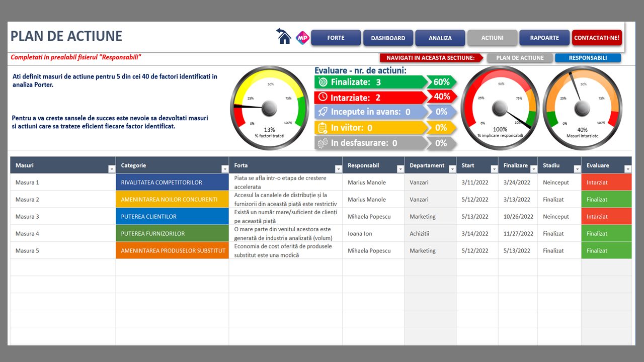This screenshot has height=362, width=644.
Task: Click the target icon beside Finalizate
Action: (323, 82)
